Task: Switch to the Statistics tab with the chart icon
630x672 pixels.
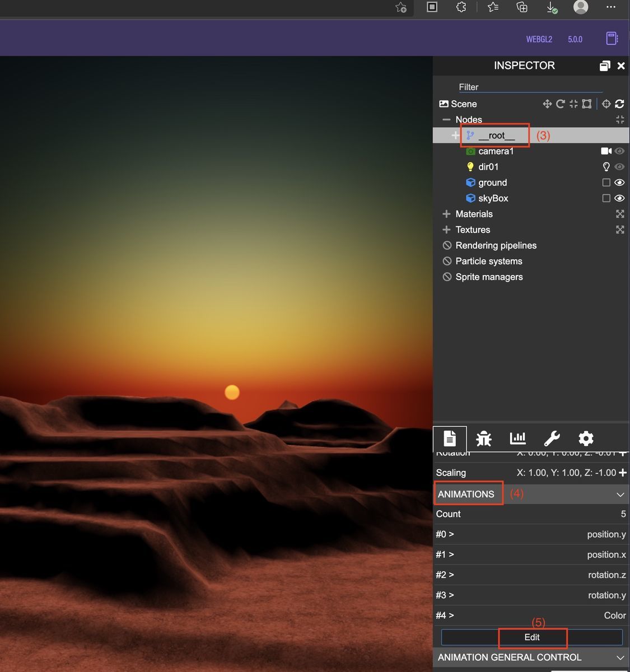Action: [517, 438]
